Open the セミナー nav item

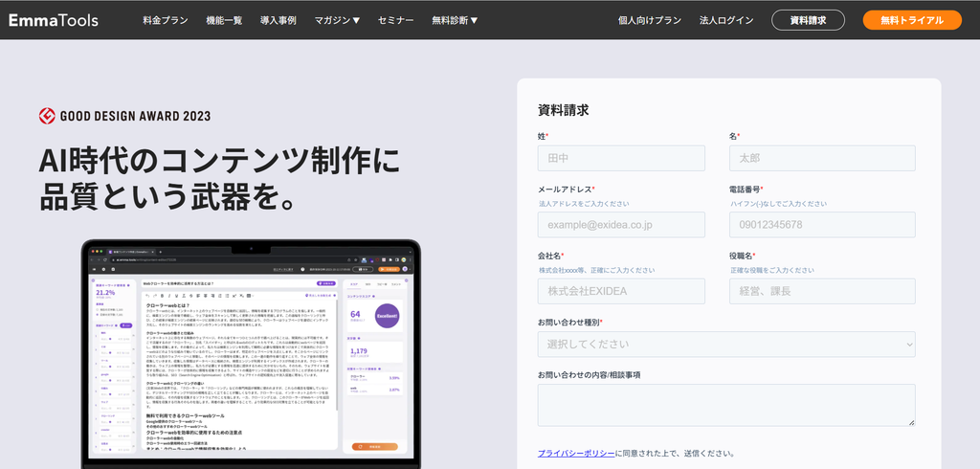tap(395, 20)
